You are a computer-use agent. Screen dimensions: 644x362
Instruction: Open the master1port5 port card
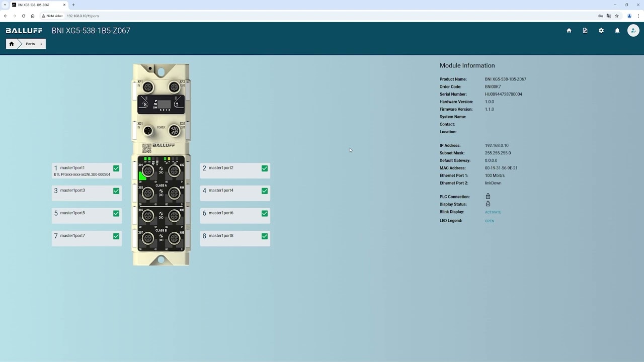point(87,216)
